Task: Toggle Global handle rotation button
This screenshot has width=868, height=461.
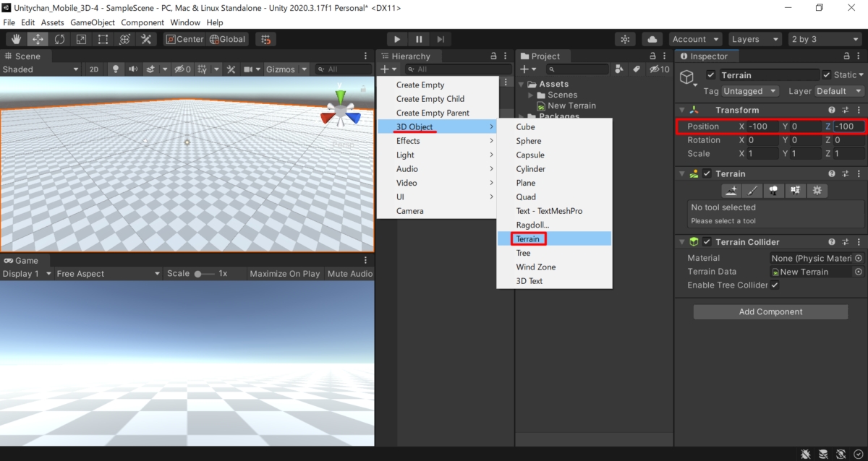Action: click(228, 39)
